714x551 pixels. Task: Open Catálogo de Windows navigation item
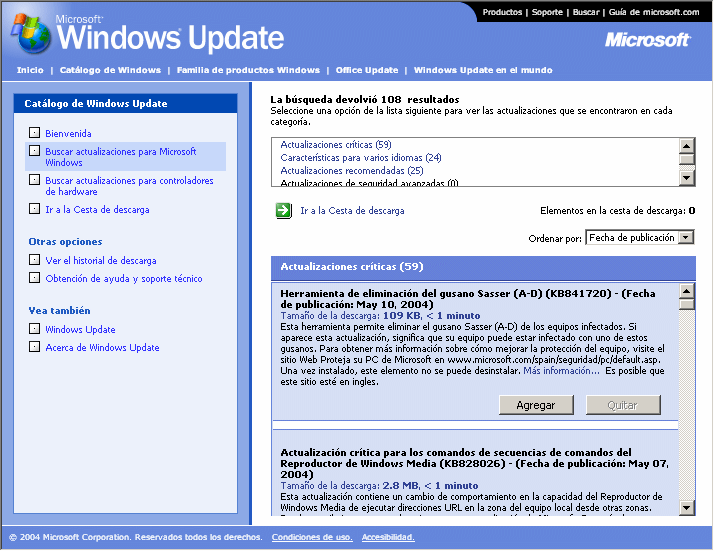pos(110,71)
